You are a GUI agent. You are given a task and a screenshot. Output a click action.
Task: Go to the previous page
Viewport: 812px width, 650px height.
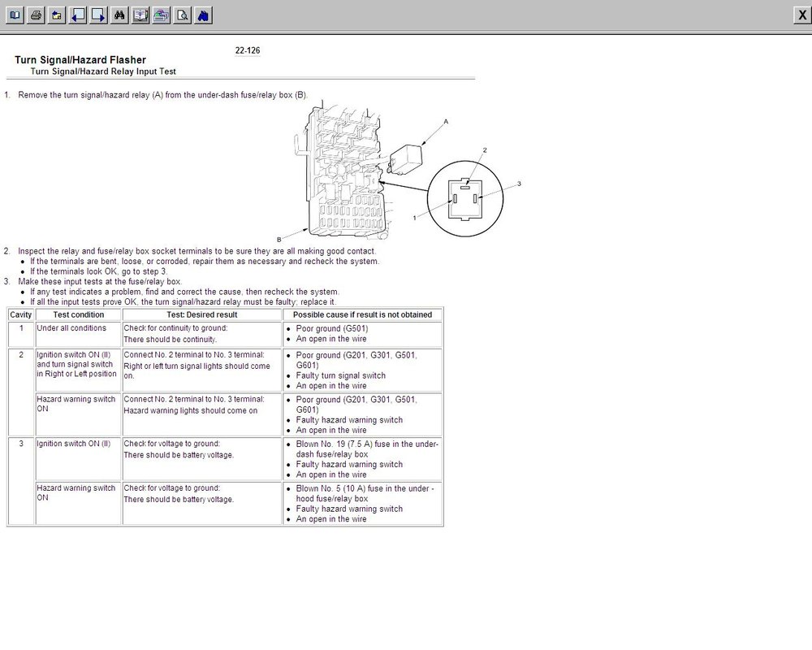point(78,15)
